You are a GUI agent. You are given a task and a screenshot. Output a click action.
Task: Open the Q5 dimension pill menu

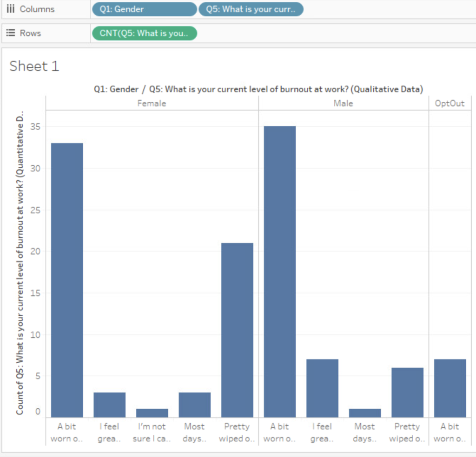pos(297,9)
